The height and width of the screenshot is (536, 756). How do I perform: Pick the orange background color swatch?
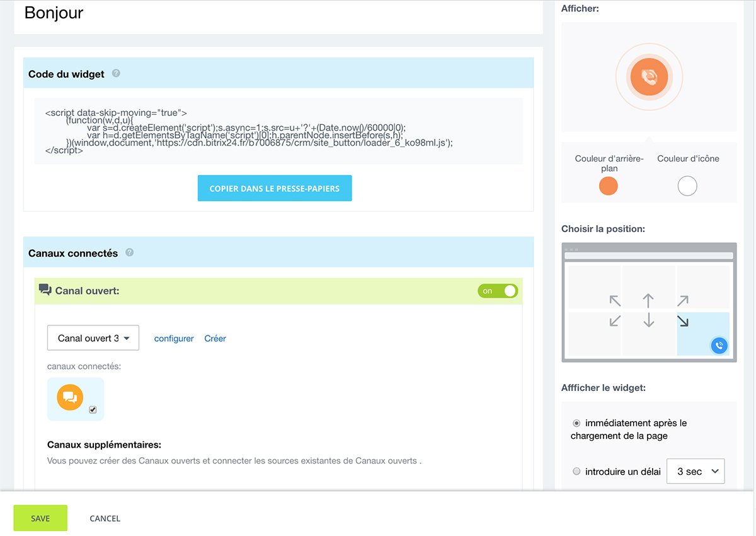pyautogui.click(x=608, y=186)
